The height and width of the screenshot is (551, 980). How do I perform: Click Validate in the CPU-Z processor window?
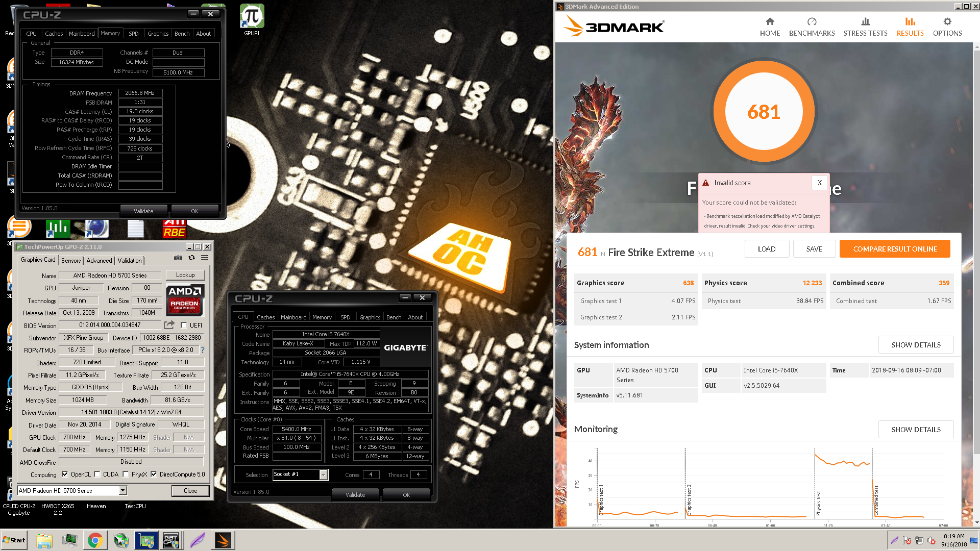[x=355, y=495]
